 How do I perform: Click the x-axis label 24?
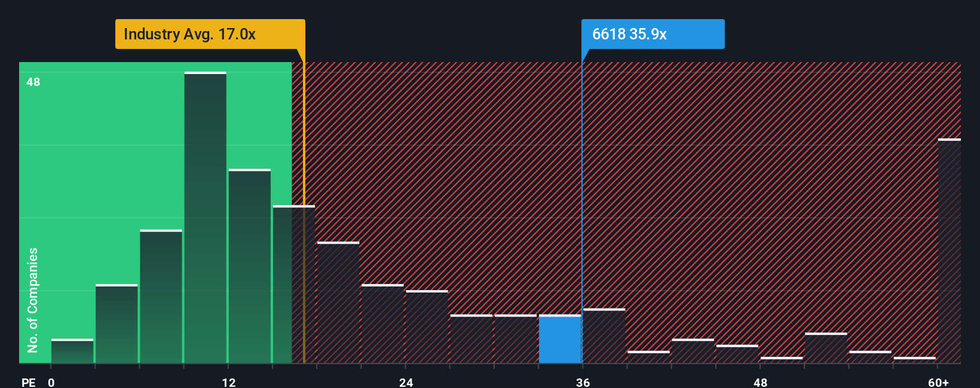click(x=406, y=382)
